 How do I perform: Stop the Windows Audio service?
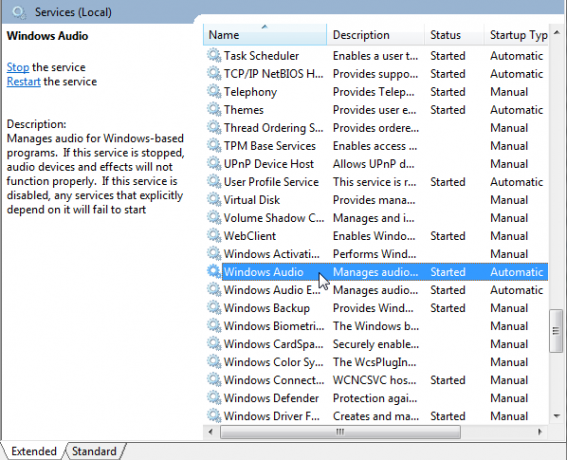pyautogui.click(x=18, y=67)
